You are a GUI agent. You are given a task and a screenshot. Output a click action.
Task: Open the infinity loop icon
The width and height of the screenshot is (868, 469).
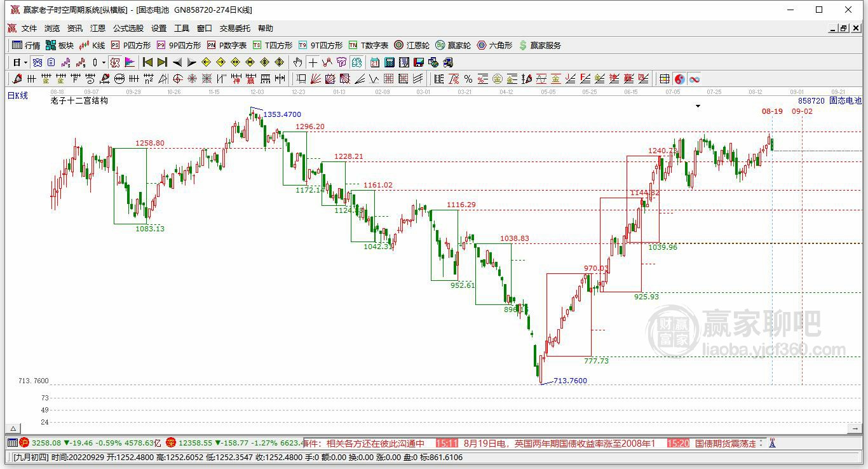coord(695,79)
